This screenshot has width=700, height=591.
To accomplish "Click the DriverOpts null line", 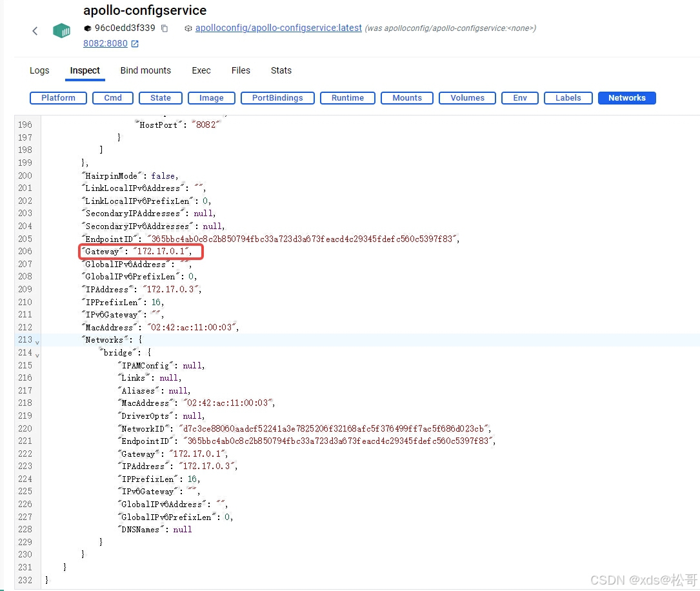I will (x=161, y=416).
